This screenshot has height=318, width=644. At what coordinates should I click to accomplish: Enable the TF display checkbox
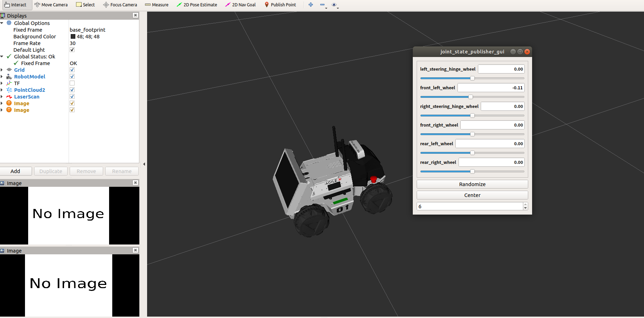tap(72, 83)
